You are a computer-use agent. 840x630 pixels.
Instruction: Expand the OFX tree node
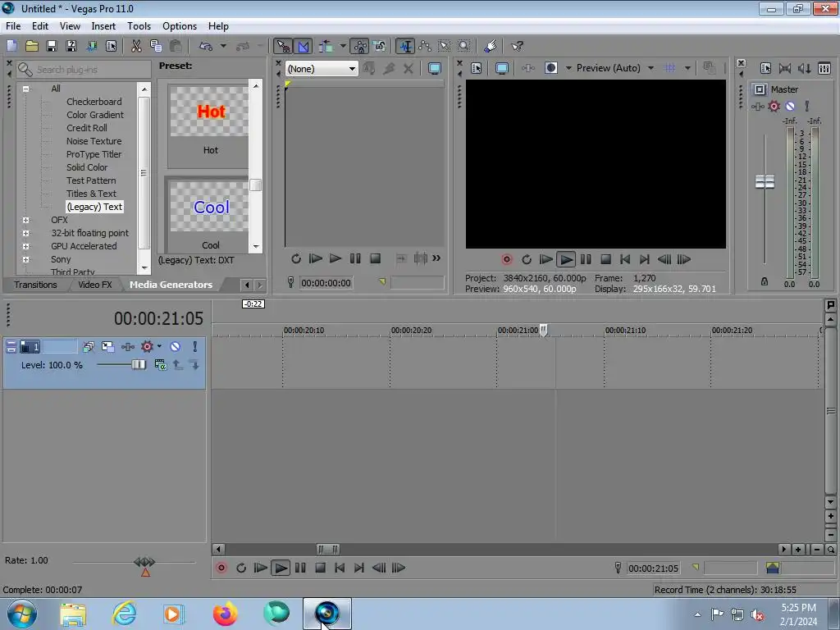coord(25,220)
